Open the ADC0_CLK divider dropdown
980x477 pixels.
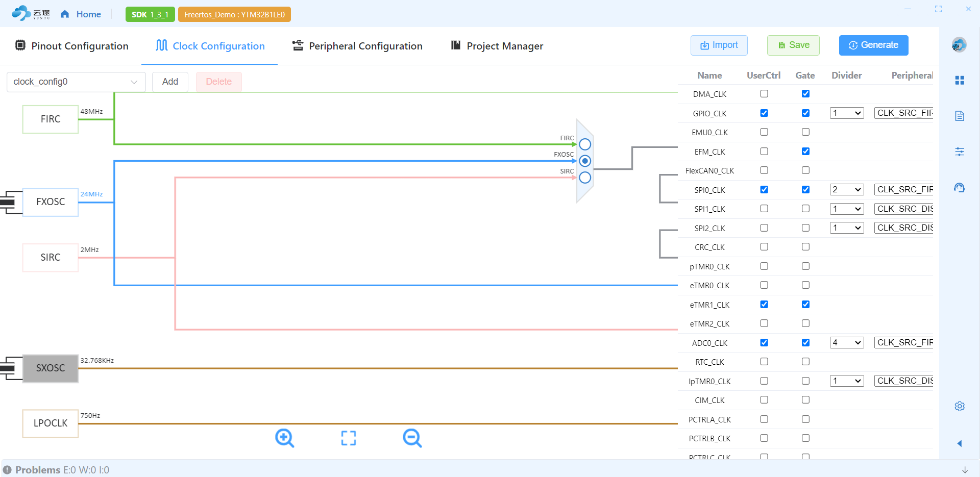click(x=847, y=343)
